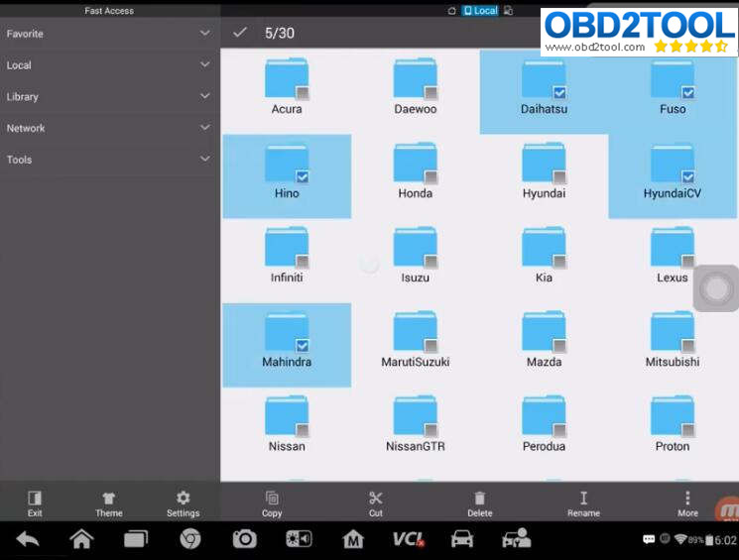Image resolution: width=739 pixels, height=560 pixels.
Task: Check the Kia folder checkbox
Action: point(559,262)
